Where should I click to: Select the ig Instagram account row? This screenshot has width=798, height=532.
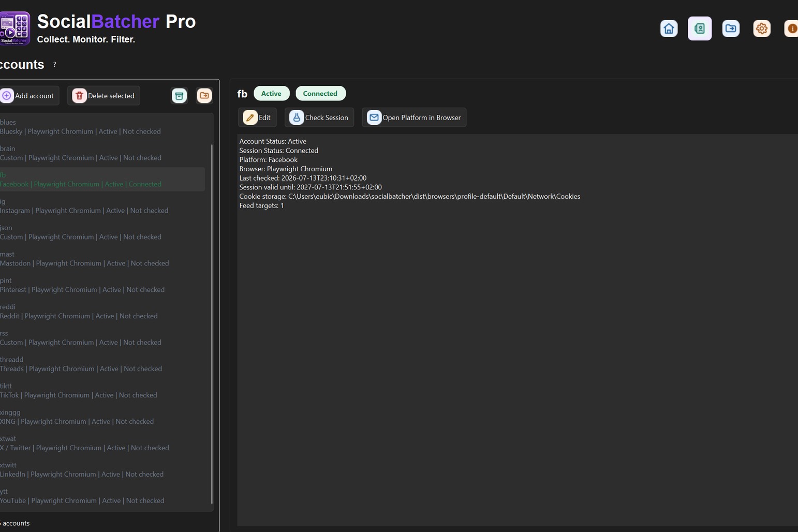point(102,206)
